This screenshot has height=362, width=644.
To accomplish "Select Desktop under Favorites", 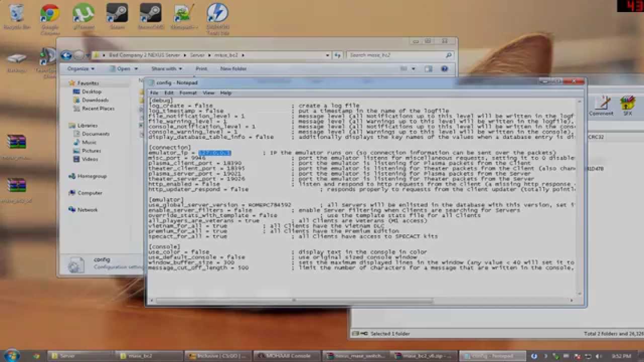I will (x=92, y=92).
